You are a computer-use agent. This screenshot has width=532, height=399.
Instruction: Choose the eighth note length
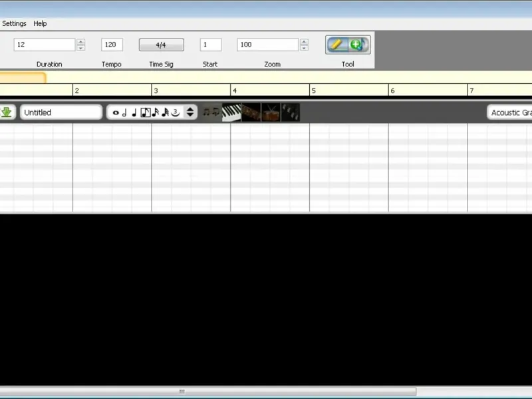coord(146,112)
